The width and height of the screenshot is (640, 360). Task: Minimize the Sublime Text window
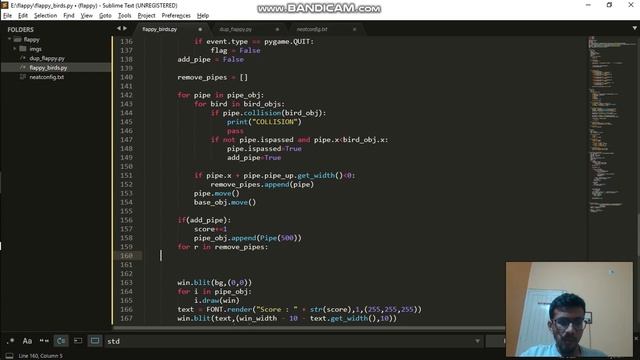coord(588,5)
